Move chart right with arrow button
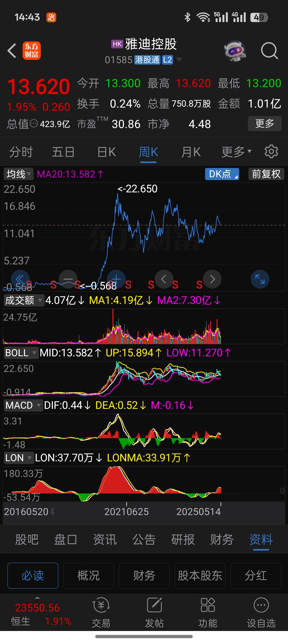The image size is (288, 644). (x=212, y=279)
